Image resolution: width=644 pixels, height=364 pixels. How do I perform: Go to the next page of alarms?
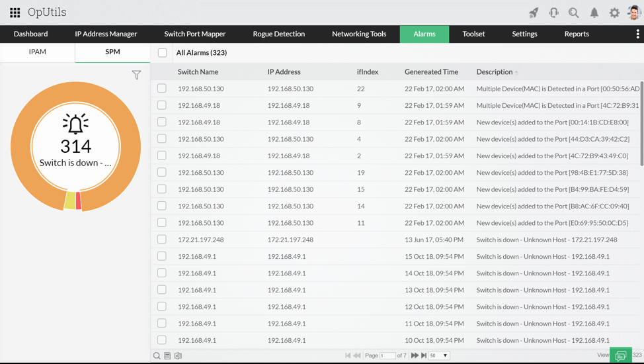click(x=415, y=355)
